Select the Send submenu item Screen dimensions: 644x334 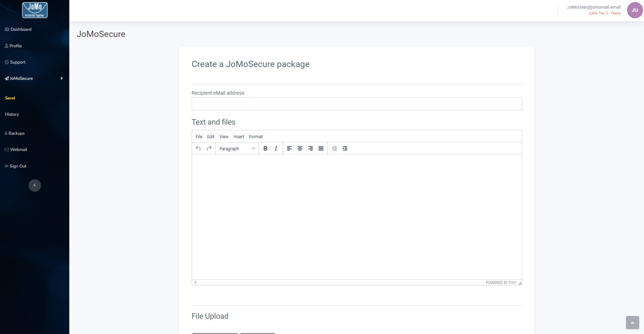pyautogui.click(x=10, y=98)
